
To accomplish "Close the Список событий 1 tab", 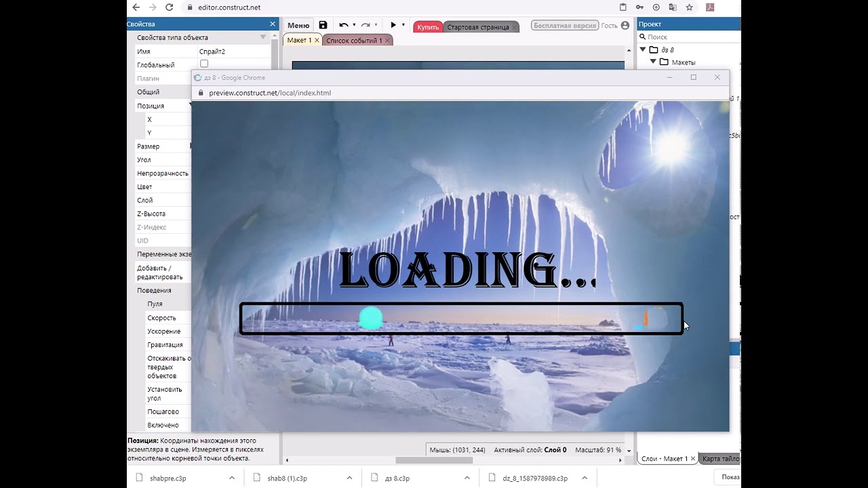I will click(x=387, y=41).
